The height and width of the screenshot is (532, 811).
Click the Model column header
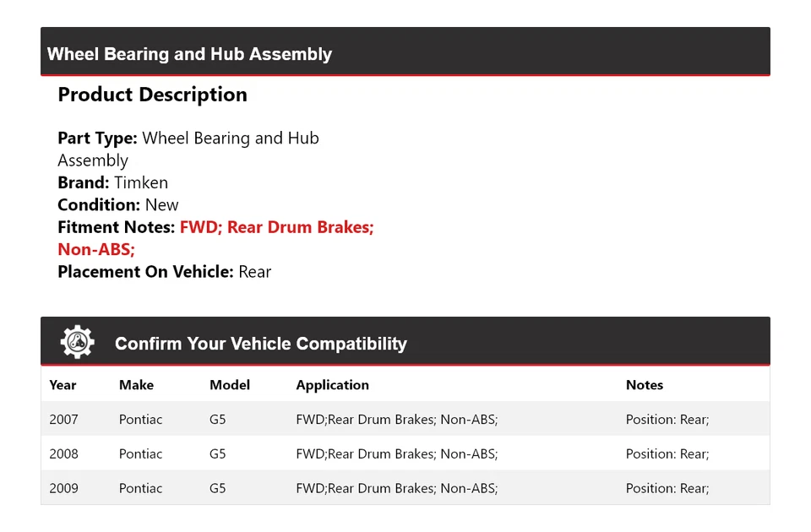(x=230, y=385)
